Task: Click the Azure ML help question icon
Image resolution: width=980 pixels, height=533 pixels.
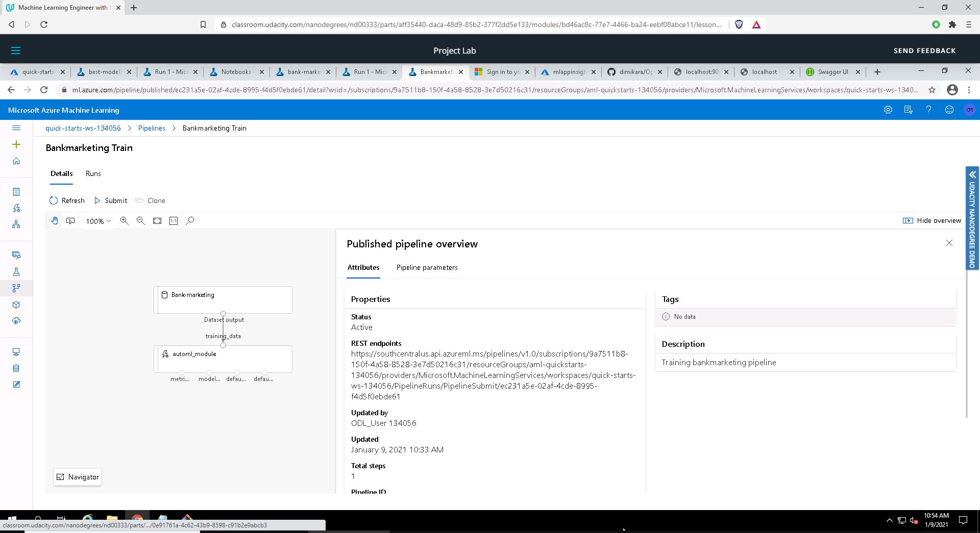Action: tap(928, 110)
